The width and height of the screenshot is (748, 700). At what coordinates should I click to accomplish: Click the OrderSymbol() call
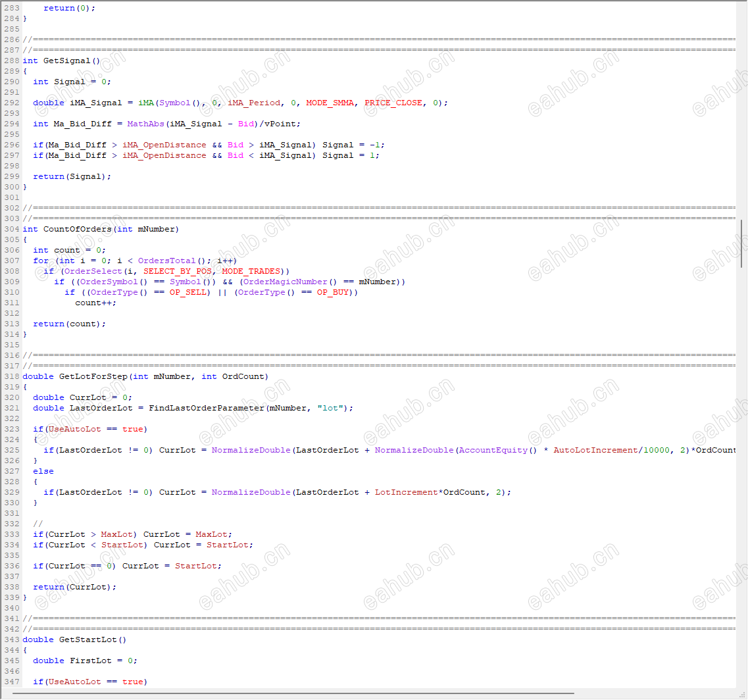(x=114, y=282)
